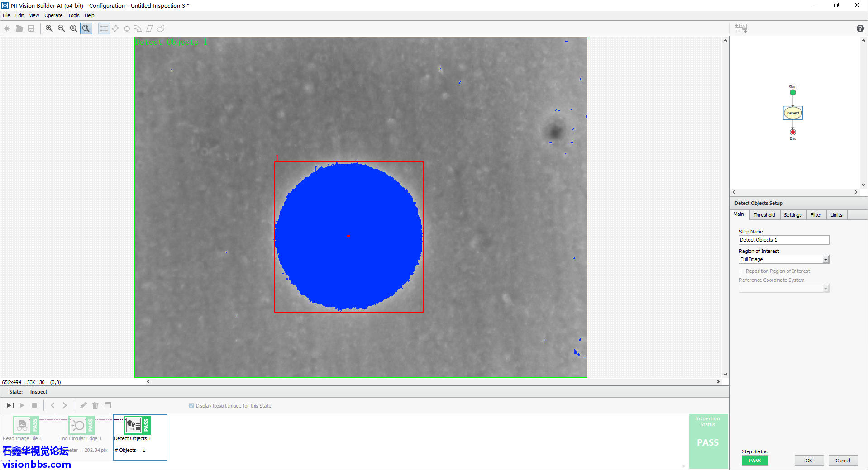868x470 pixels.
Task: Cancel the Detect Objects setup
Action: (842, 461)
